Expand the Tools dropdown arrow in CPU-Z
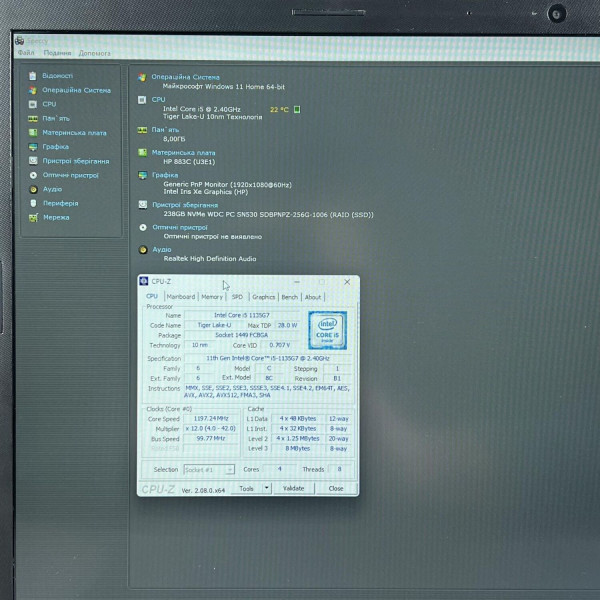The height and width of the screenshot is (600, 600). click(x=267, y=488)
